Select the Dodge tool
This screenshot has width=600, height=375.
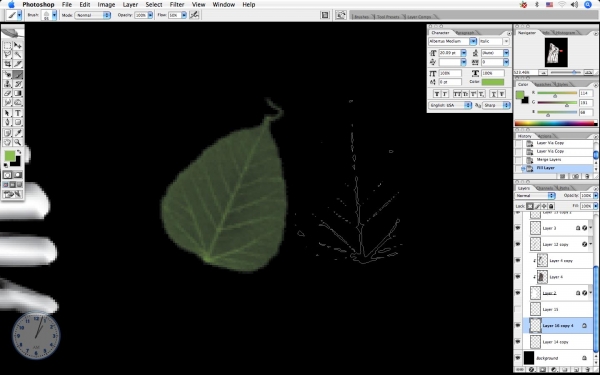coord(18,102)
